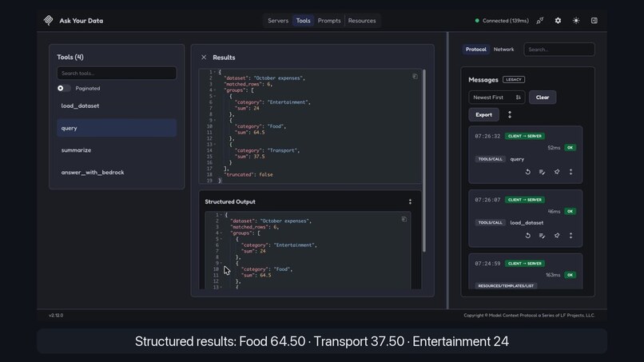Viewport: 644px width, 362px height.
Task: Click the Connected (139ms) status indicator
Action: click(x=502, y=21)
